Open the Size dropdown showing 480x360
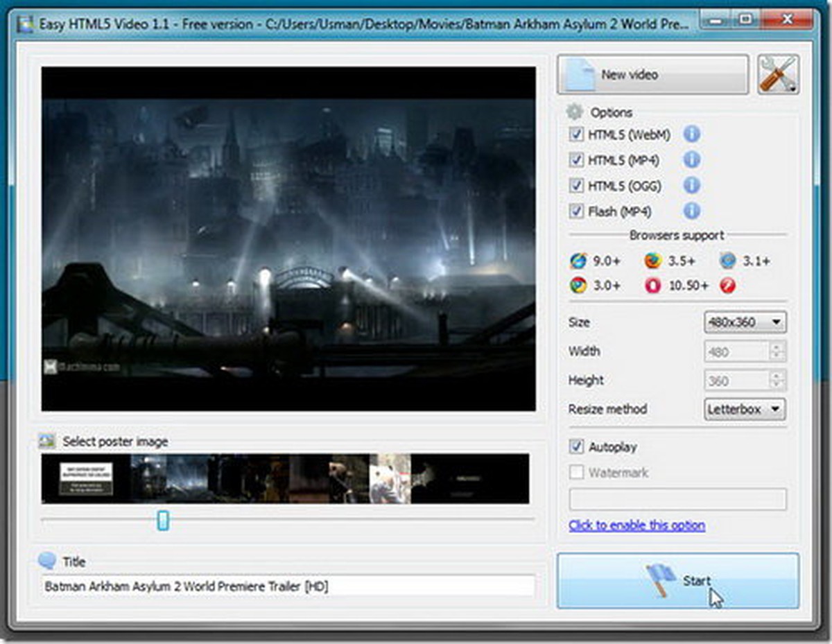 point(745,322)
